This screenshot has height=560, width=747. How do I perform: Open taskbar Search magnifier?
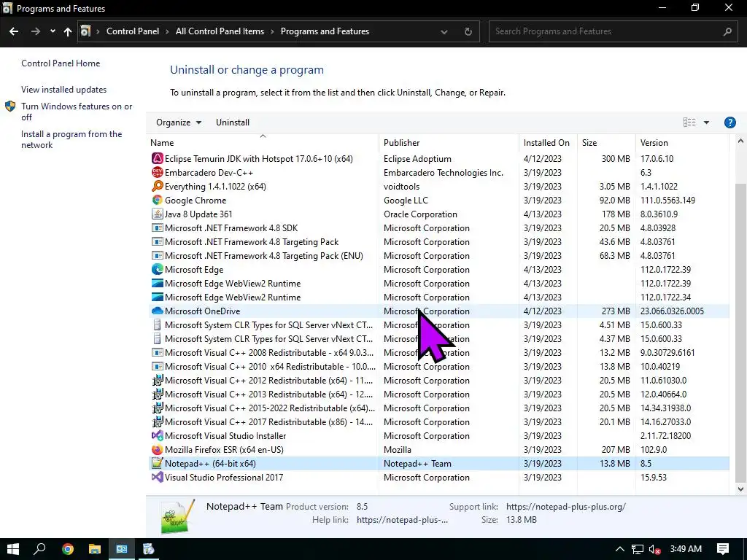click(40, 549)
